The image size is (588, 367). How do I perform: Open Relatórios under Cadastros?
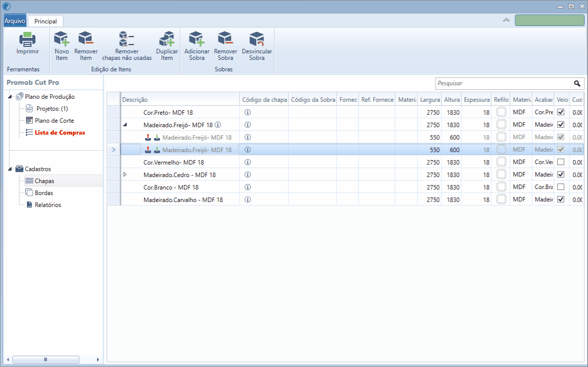click(48, 205)
